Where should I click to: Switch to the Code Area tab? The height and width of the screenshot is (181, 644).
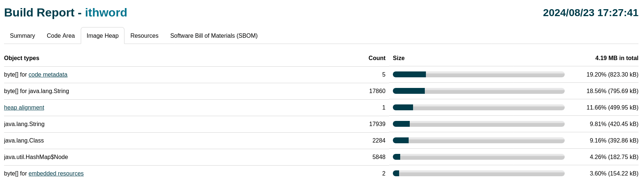click(x=61, y=36)
